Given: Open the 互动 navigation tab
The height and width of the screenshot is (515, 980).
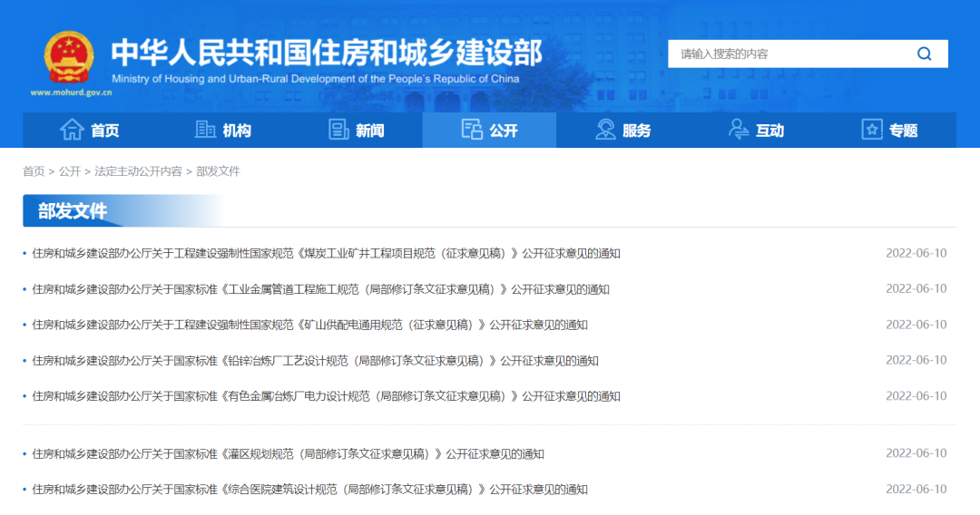Looking at the screenshot, I should point(756,130).
